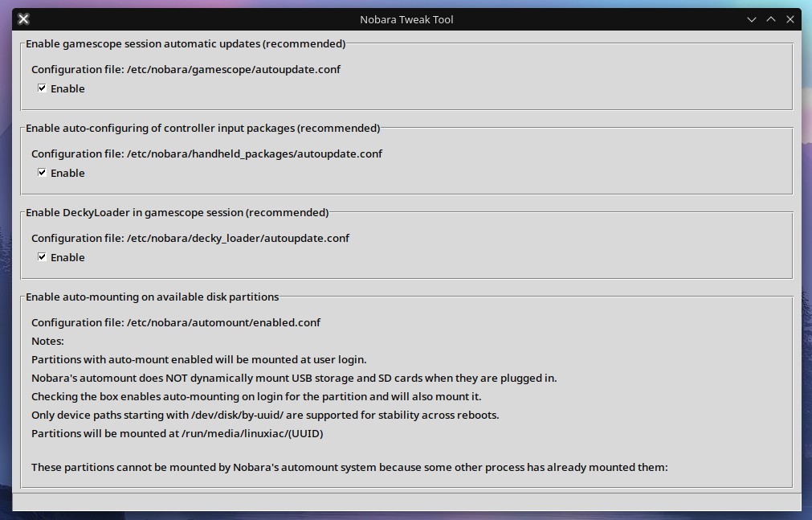
Task: Click the 'Notes:' label
Action: tap(47, 341)
